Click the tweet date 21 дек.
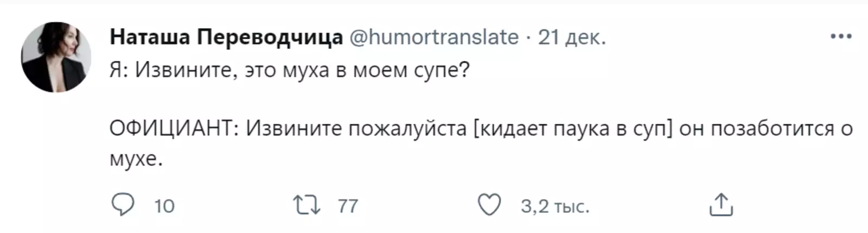Screen dimensions: 868x233 click(572, 37)
